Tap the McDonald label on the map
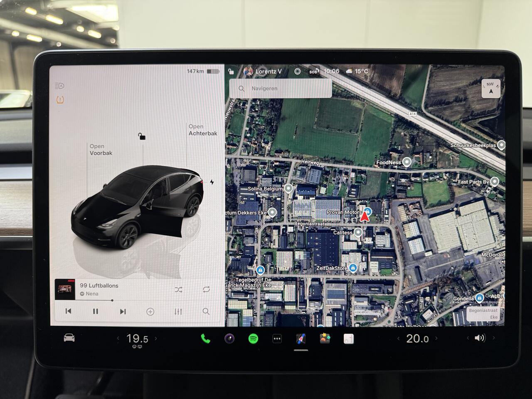Image resolution: width=532 pixels, height=399 pixels. [493, 255]
